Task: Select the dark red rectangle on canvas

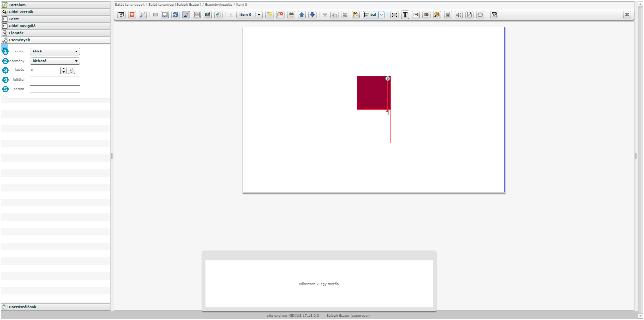Action: tap(372, 93)
